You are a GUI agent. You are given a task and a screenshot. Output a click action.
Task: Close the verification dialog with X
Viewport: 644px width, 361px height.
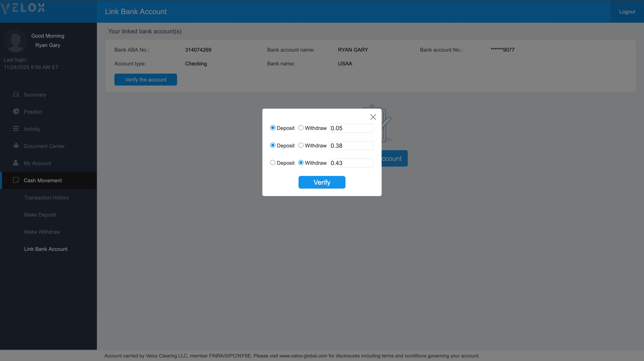point(373,117)
